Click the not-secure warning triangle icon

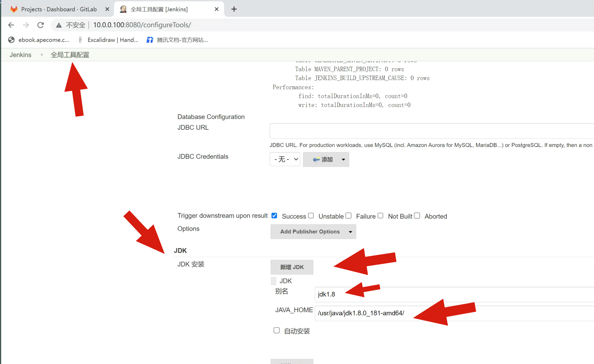tap(59, 25)
